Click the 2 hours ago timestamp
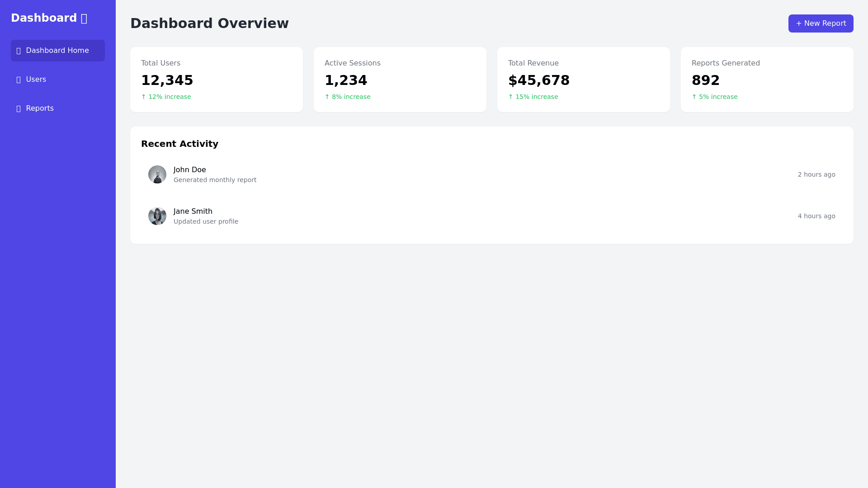The height and width of the screenshot is (488, 868). pos(816,174)
